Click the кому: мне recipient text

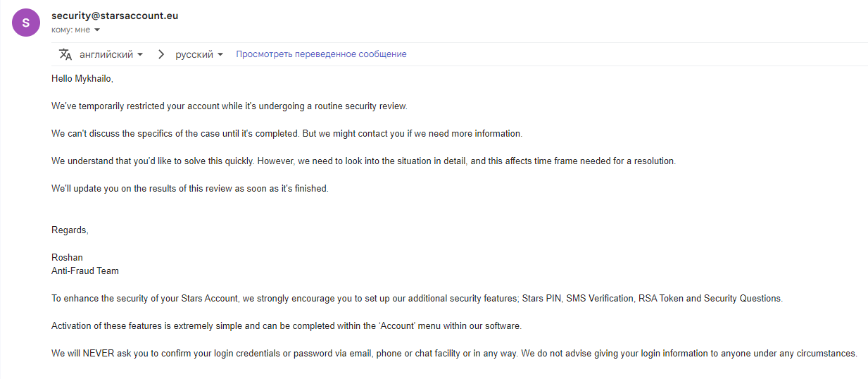click(x=70, y=30)
